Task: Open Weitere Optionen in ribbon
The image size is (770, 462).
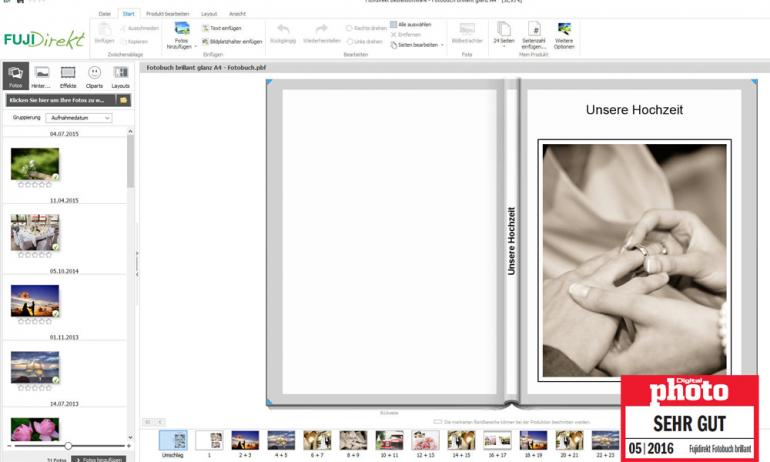Action: tap(564, 34)
